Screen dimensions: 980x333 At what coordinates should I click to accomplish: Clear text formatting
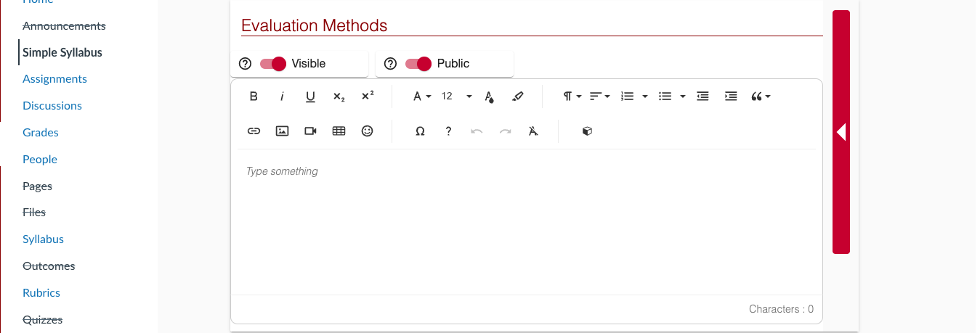tap(533, 131)
